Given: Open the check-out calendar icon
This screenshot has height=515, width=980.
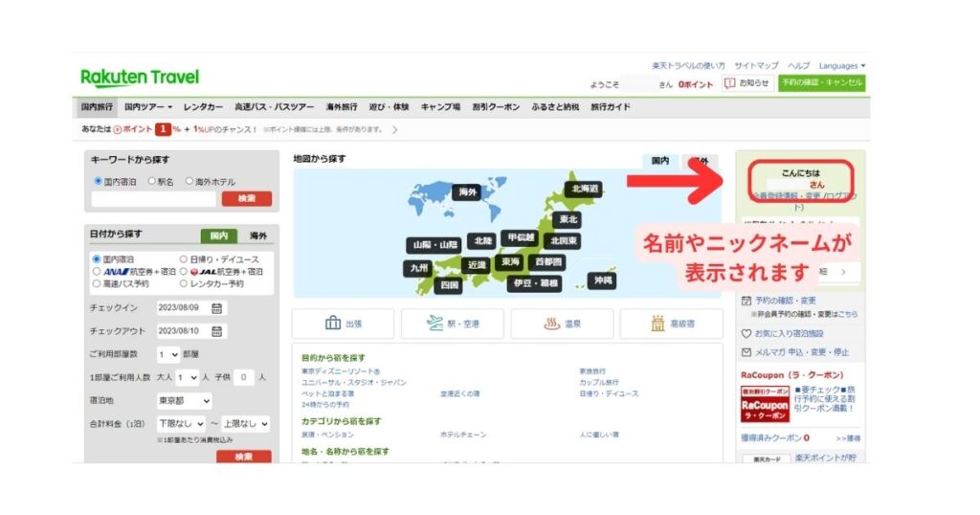Looking at the screenshot, I should (x=217, y=331).
